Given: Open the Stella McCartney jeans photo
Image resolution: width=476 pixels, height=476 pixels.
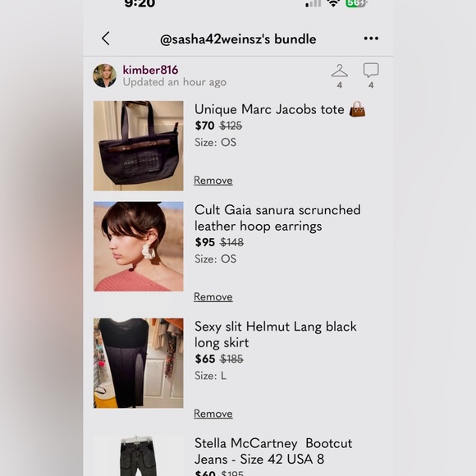Looking at the screenshot, I should point(139,455).
